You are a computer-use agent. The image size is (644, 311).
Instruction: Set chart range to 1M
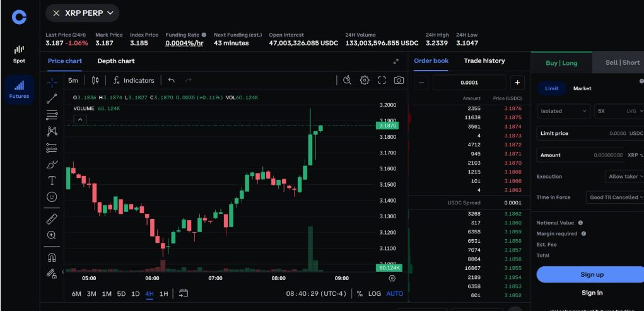[x=107, y=294]
